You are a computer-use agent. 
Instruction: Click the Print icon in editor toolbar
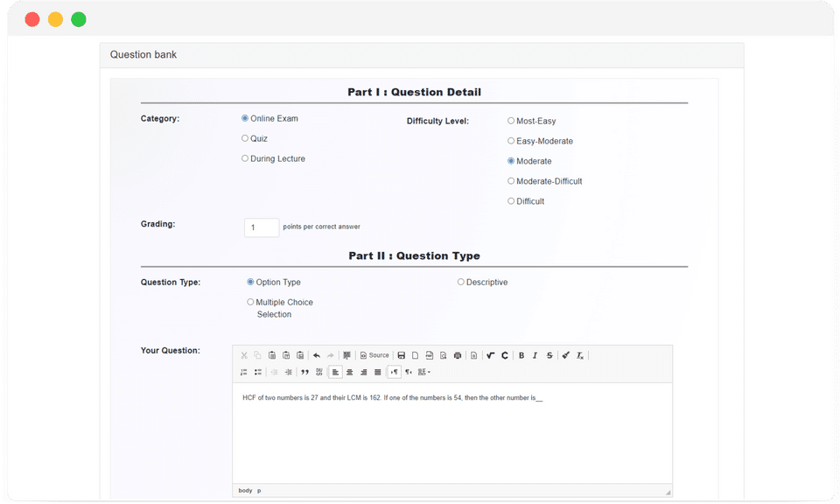pyautogui.click(x=458, y=355)
